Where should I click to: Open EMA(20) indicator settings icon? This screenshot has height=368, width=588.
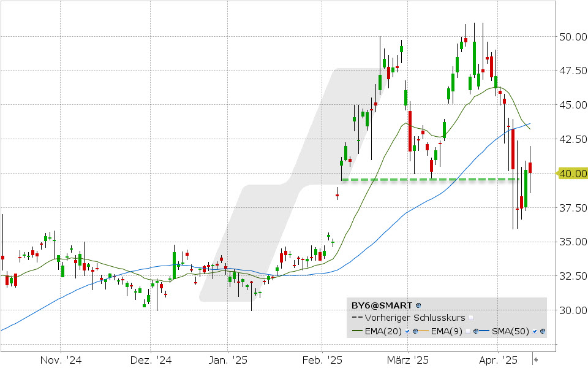pos(415,331)
